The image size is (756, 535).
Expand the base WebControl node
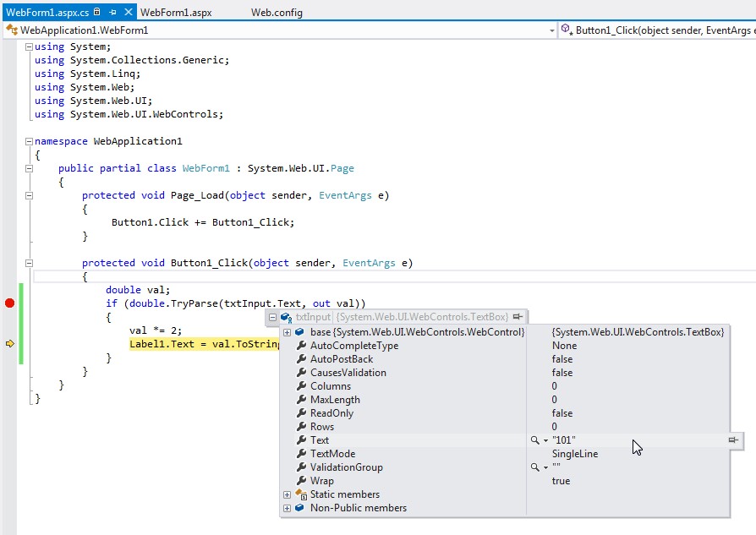pyautogui.click(x=287, y=332)
